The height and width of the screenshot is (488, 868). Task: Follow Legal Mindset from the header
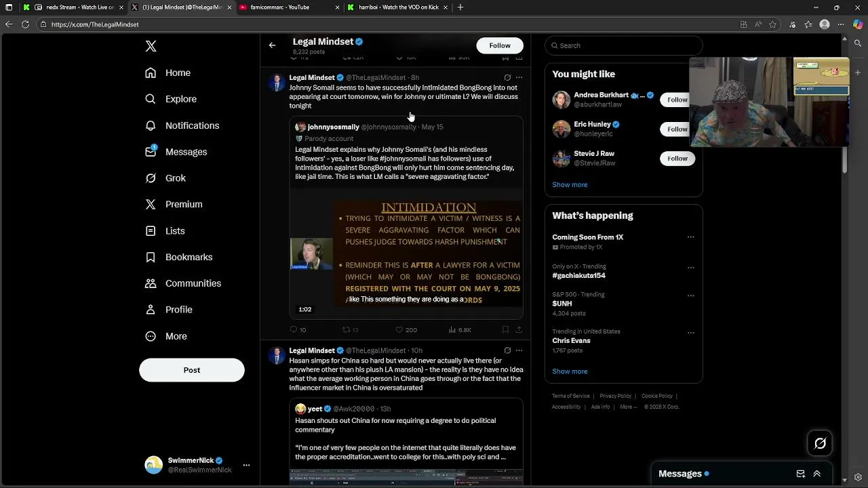(x=500, y=45)
